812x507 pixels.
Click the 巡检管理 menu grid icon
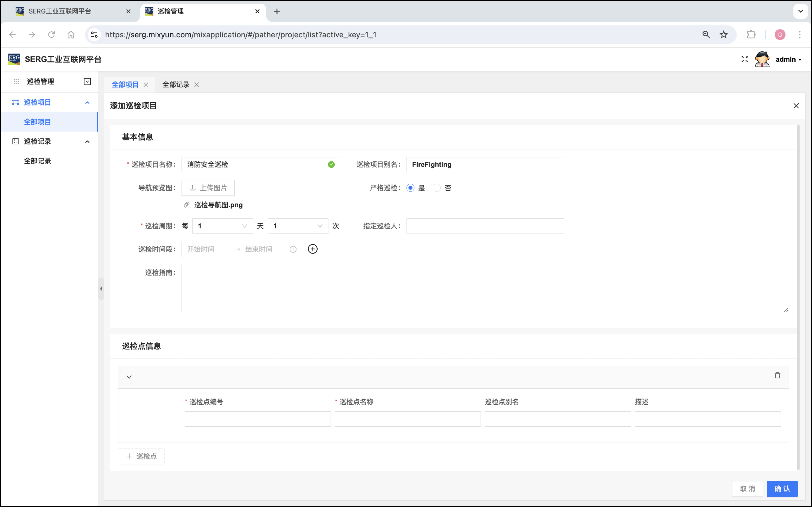[x=16, y=82]
